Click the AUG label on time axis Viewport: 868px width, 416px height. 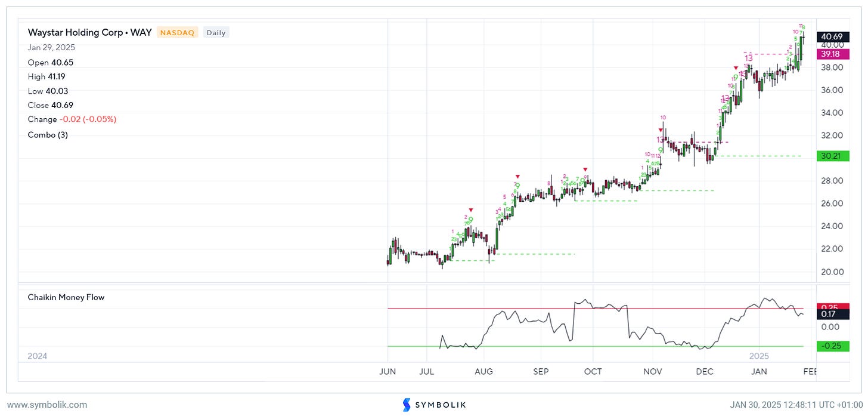483,371
